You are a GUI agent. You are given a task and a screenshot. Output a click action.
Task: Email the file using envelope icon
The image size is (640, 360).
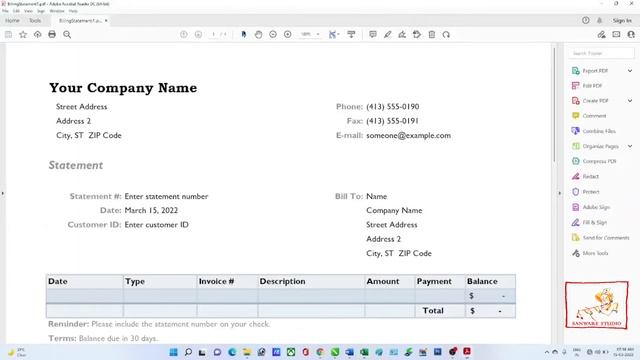[616, 35]
